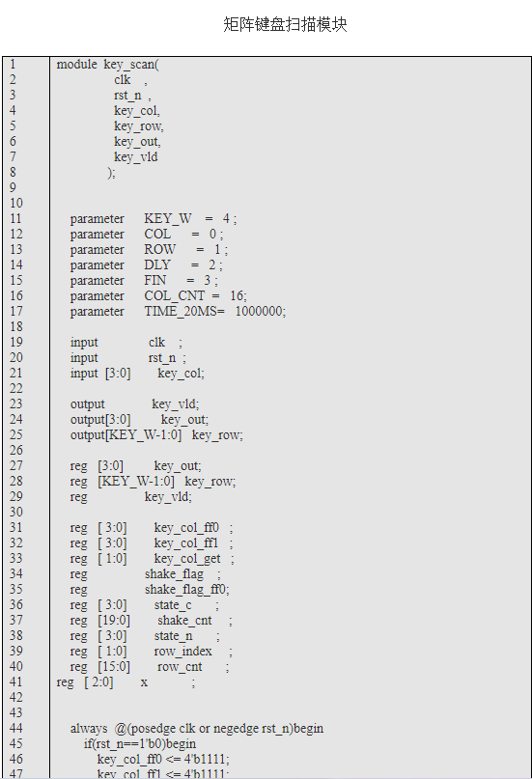Image resolution: width=532 pixels, height=779 pixels.
Task: Click the 'input rst_n' declaration
Action: tap(128, 358)
